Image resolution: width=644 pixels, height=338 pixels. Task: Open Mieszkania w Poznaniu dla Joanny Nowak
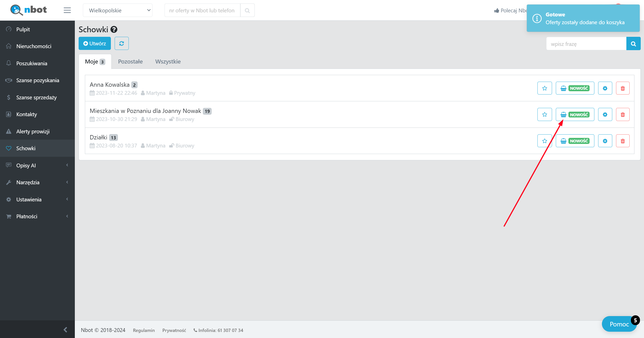click(145, 111)
